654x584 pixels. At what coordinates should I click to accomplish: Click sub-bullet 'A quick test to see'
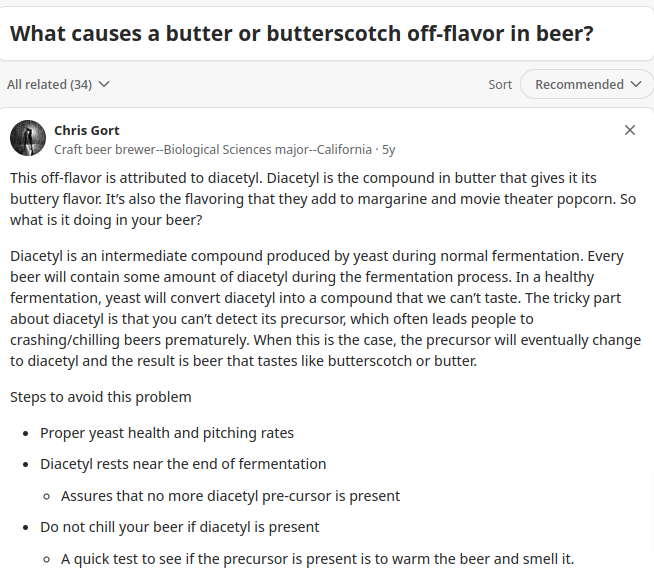(317, 559)
